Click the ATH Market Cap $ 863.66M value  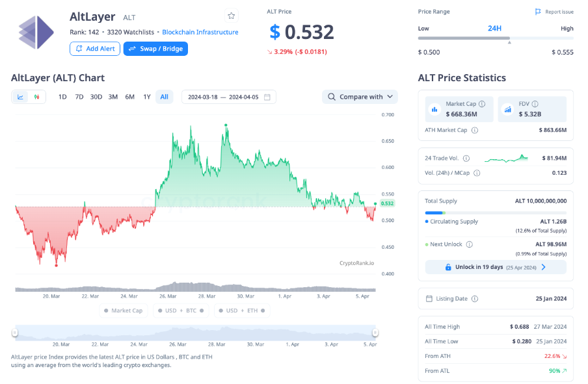tap(553, 131)
